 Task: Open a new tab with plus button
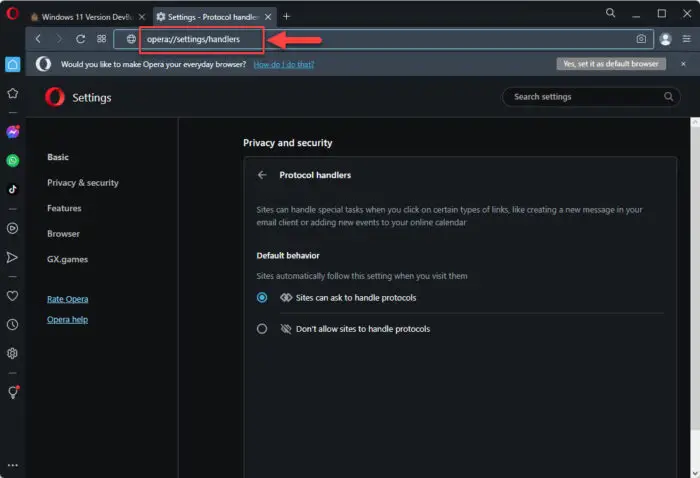pos(287,17)
